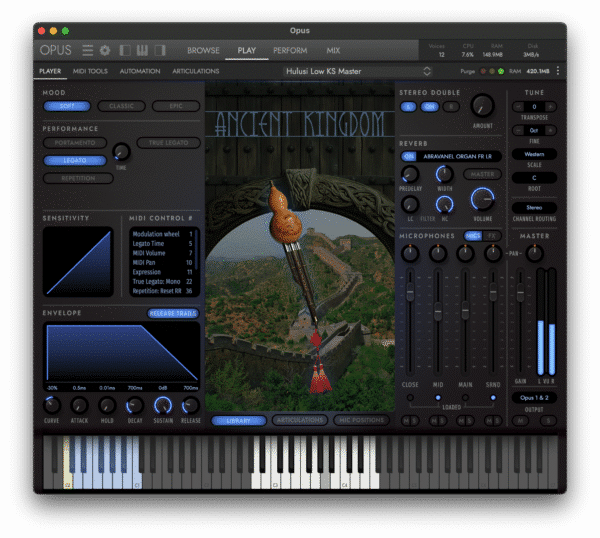Adjust the envelope Attack knob
600x538 pixels.
[79, 406]
